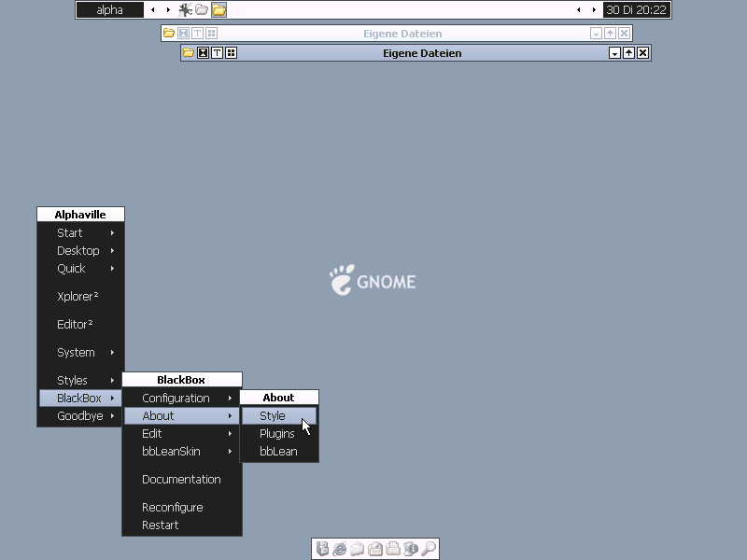
Task: Click the splat-shaped icon in the top toolbar
Action: pos(185,9)
